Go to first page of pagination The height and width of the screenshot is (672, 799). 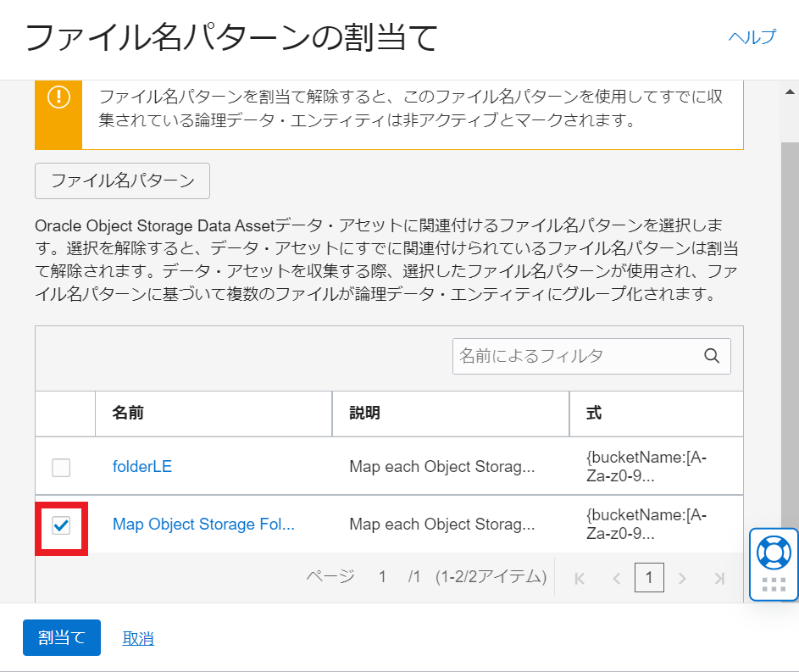[580, 578]
